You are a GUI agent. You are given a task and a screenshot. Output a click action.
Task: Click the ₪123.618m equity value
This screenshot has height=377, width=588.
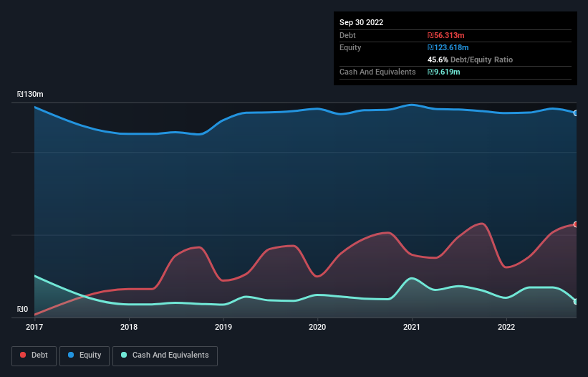[448, 47]
